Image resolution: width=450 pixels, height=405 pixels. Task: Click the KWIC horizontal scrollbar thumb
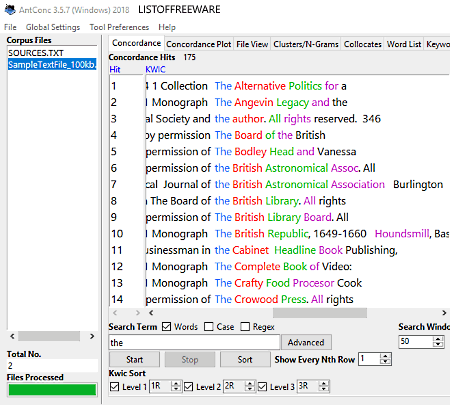tap(320, 313)
